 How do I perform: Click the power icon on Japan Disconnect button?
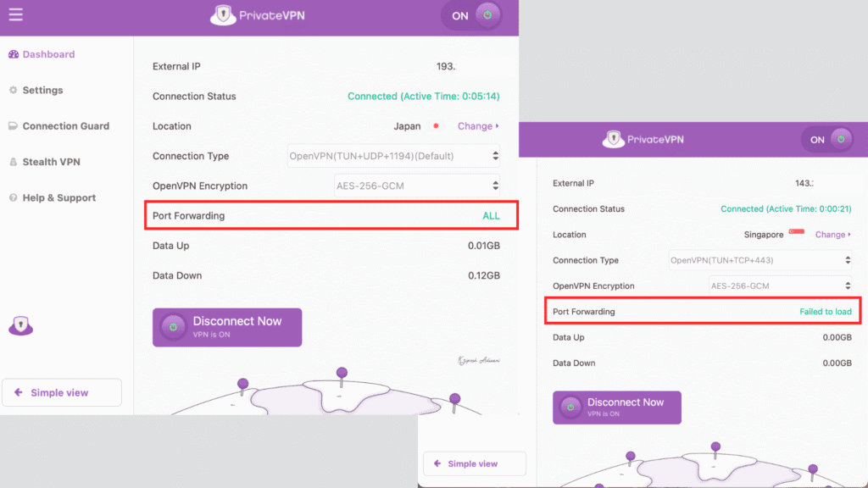[173, 327]
